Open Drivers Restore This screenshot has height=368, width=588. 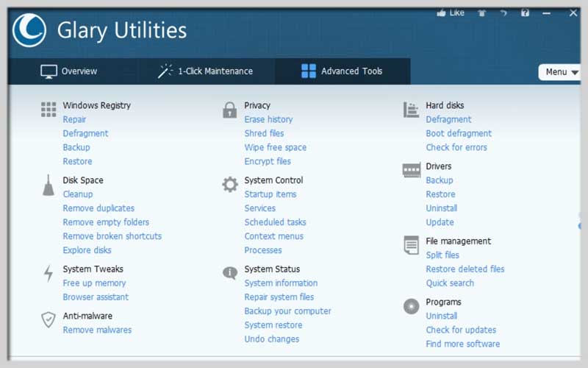coord(440,194)
